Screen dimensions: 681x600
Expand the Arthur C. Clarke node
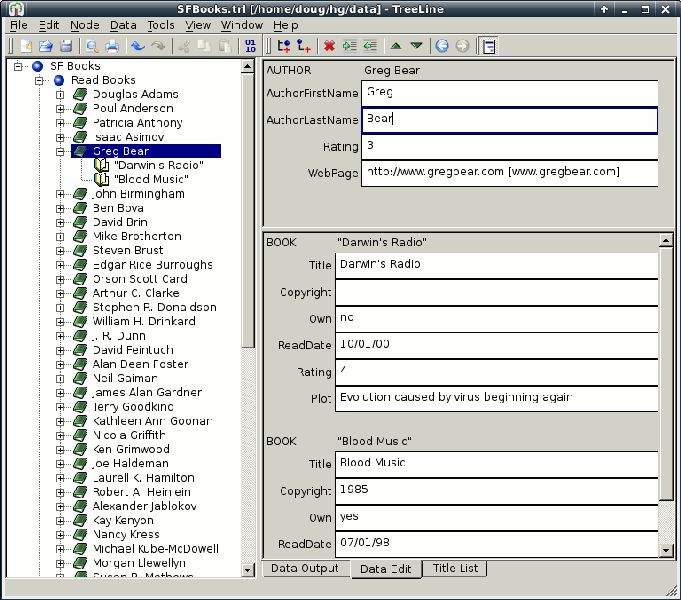pyautogui.click(x=60, y=294)
